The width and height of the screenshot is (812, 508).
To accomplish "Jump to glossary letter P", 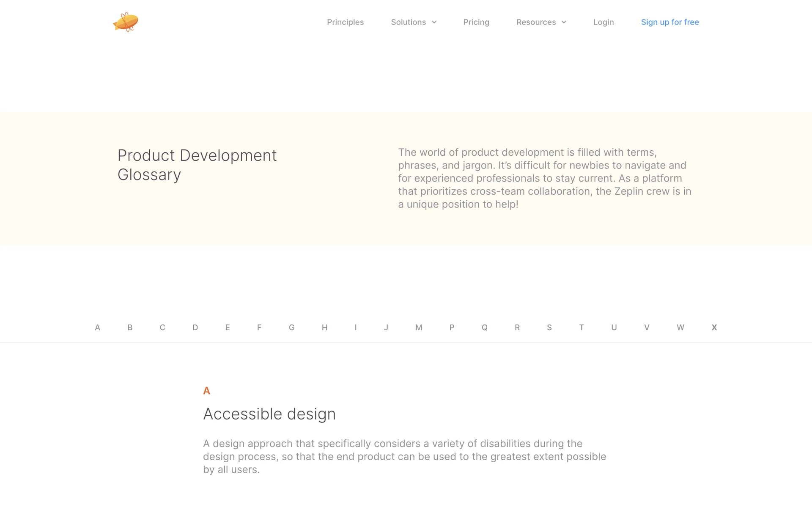I will (452, 327).
